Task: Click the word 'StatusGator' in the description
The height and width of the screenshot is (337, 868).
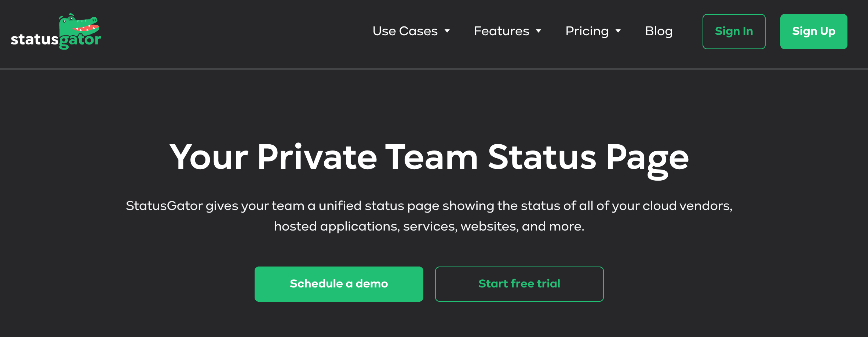Action: [x=164, y=206]
